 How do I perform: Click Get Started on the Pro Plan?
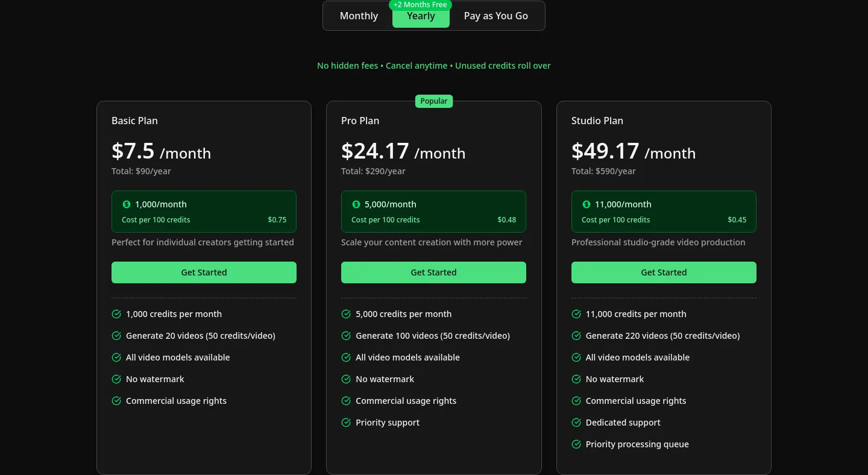click(x=433, y=272)
